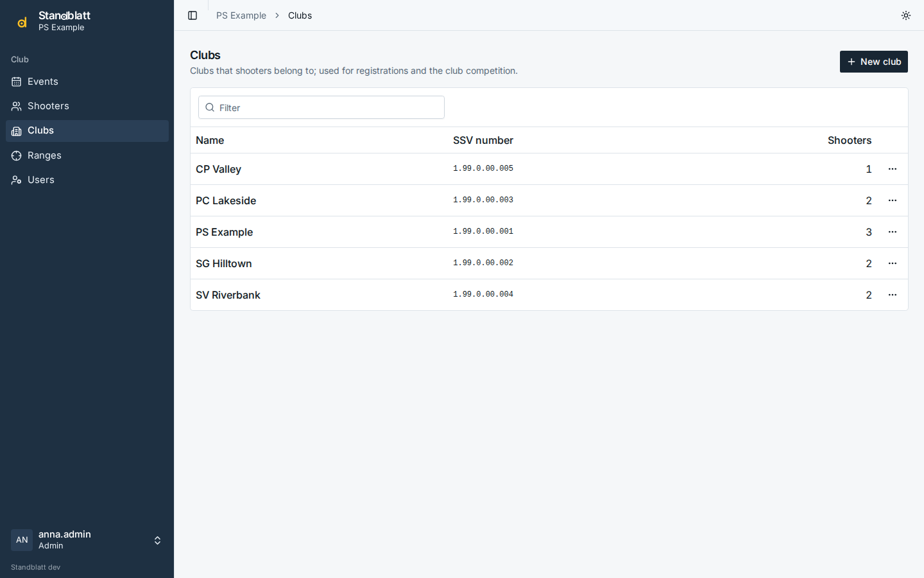Viewport: 924px width, 578px height.
Task: Sort by the SSV number column header
Action: click(x=483, y=140)
